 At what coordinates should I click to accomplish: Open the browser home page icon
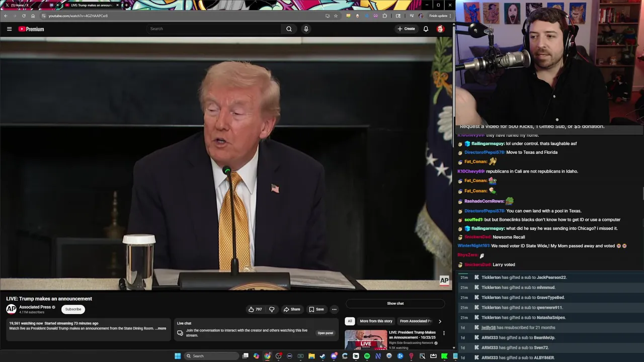[33, 16]
